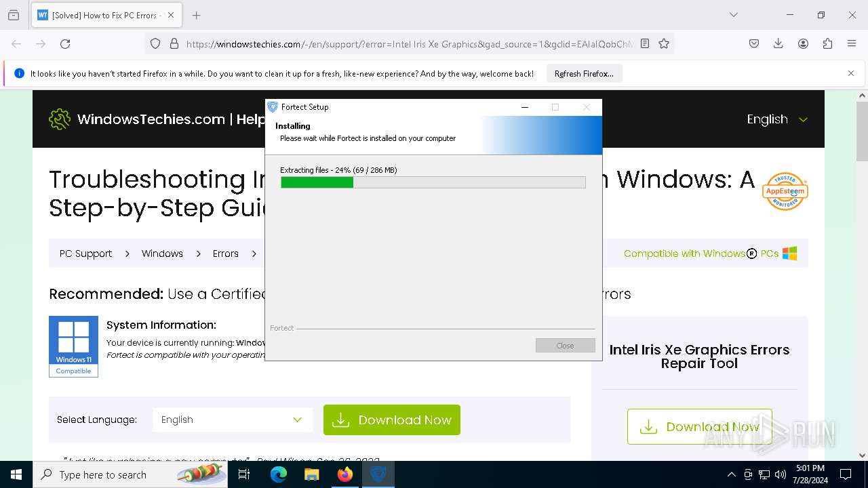
Task: Open File Explorer from the taskbar
Action: point(311,474)
